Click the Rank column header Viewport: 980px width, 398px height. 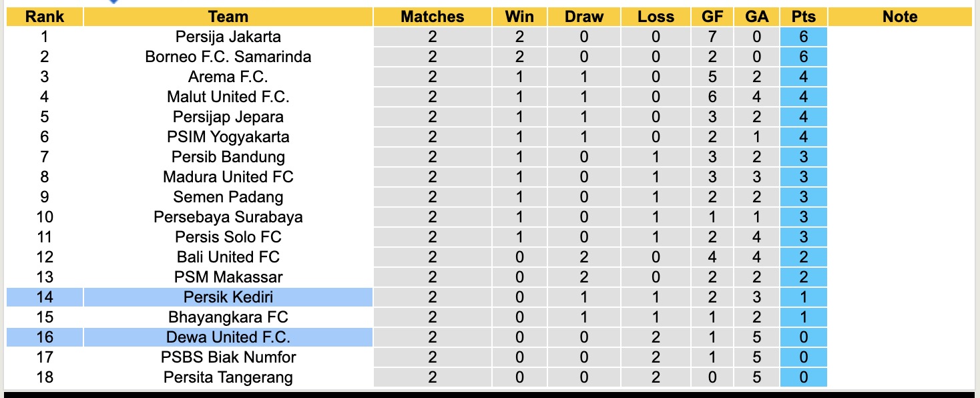45,17
